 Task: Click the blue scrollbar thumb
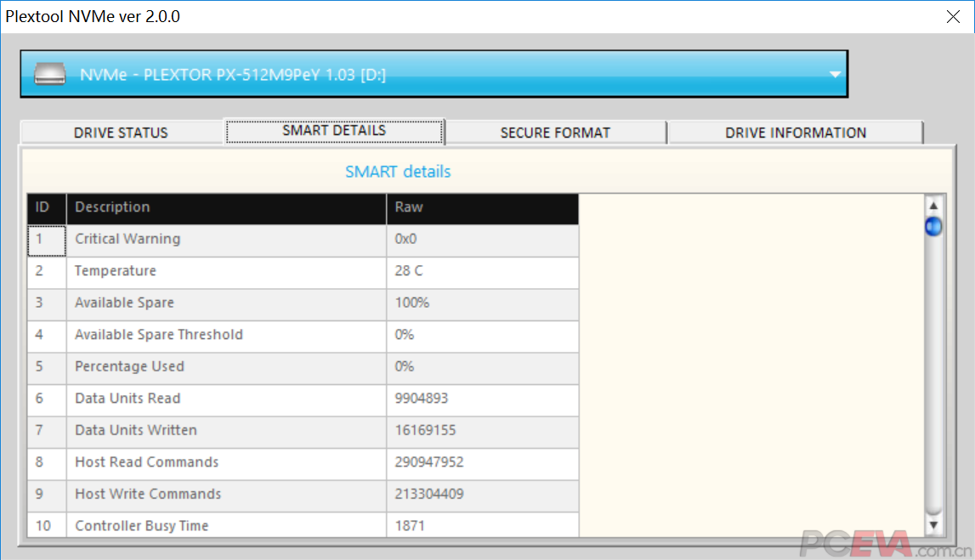(x=933, y=227)
